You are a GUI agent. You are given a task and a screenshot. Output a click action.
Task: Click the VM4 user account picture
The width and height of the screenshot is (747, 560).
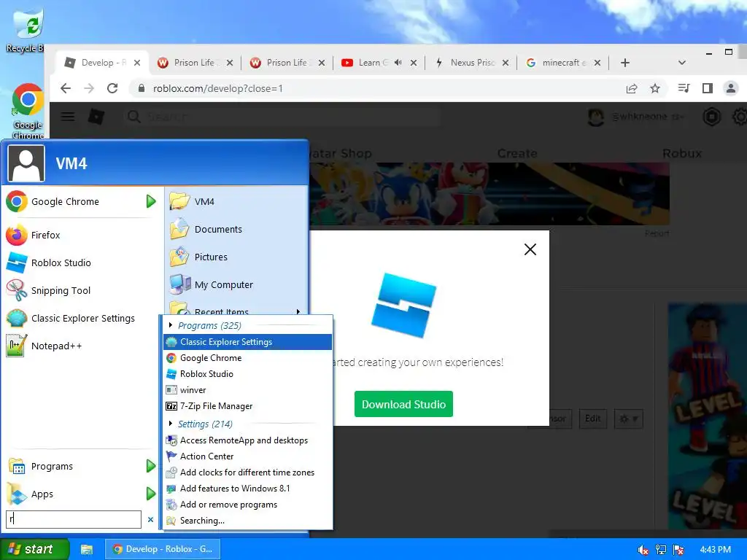(26, 164)
